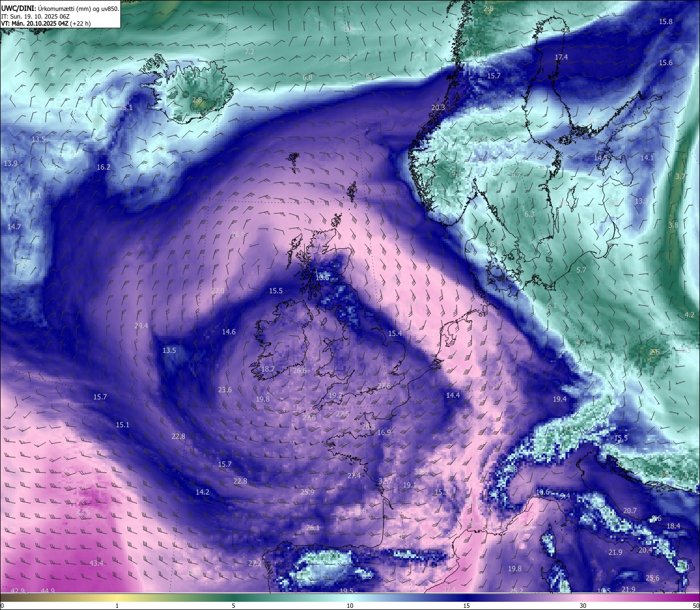700x610 pixels.
Task: Click the 20.4 value label
Action: (645, 550)
